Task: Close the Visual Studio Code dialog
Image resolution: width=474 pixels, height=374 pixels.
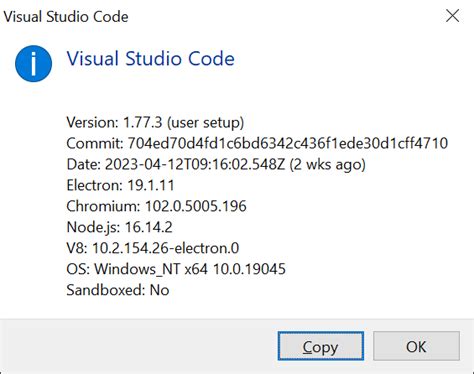Action: 452,16
